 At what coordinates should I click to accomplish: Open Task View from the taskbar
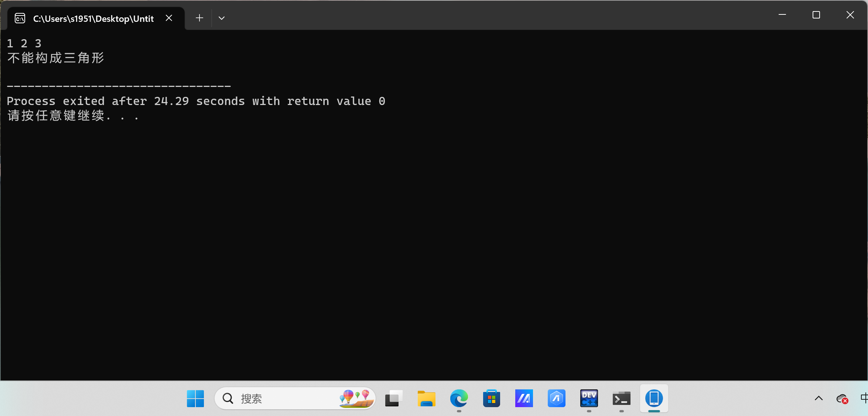click(394, 398)
